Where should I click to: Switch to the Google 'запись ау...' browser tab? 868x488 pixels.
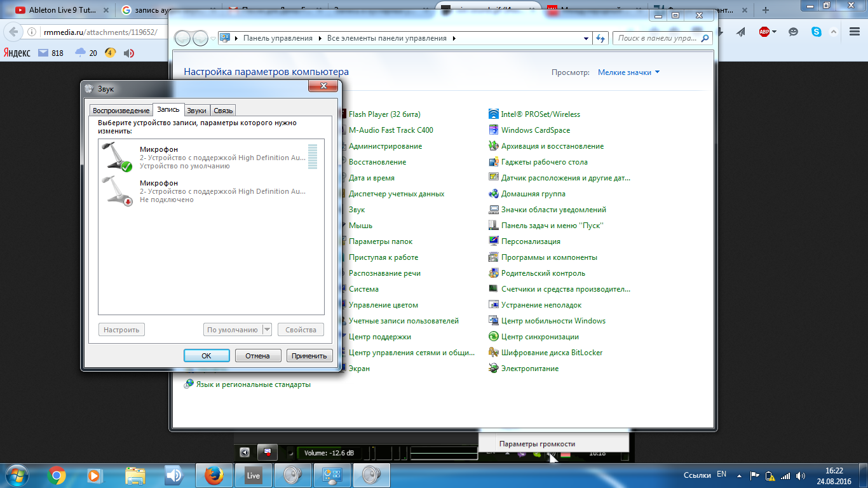click(x=167, y=10)
